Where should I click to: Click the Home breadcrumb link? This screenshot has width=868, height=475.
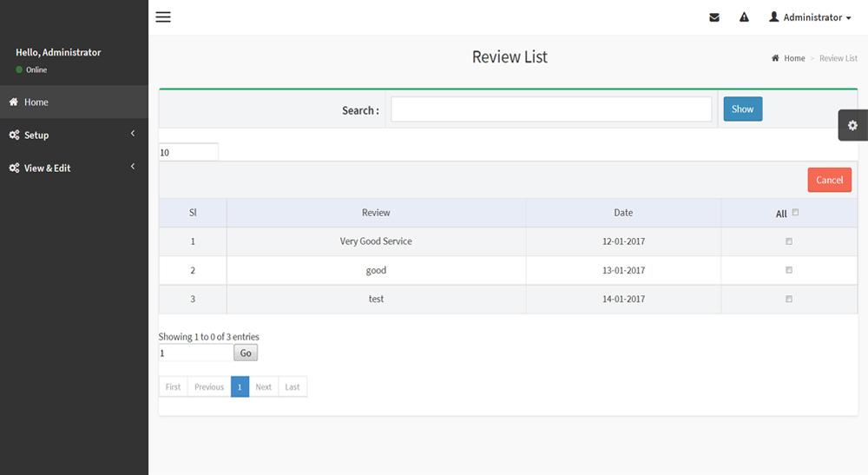[x=794, y=58]
